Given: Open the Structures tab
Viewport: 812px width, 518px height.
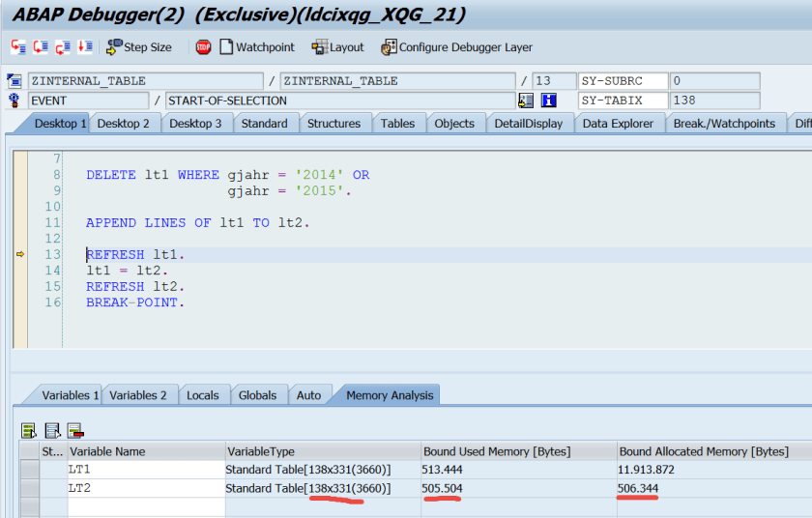Looking at the screenshot, I should coord(333,124).
